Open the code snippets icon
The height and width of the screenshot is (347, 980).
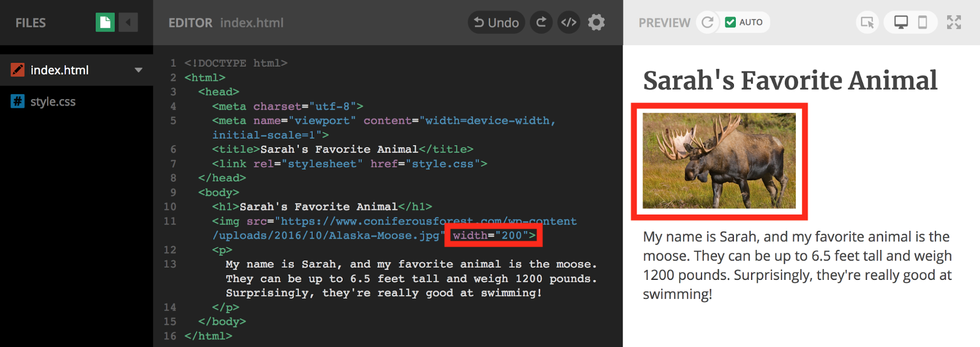[x=569, y=23]
